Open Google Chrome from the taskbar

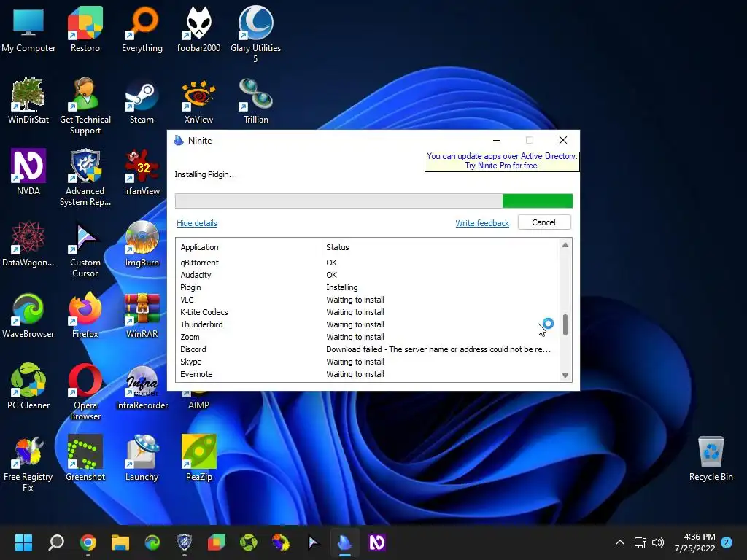click(88, 542)
